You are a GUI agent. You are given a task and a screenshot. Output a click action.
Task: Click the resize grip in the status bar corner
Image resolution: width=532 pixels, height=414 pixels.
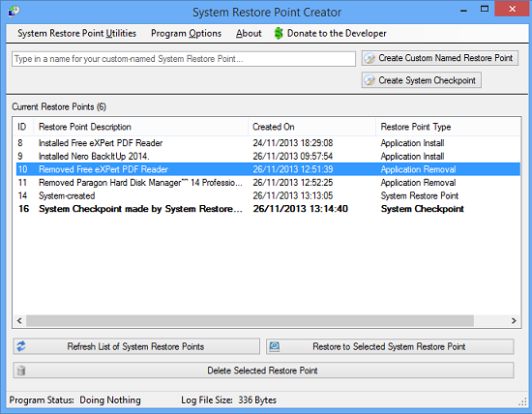coord(522,401)
